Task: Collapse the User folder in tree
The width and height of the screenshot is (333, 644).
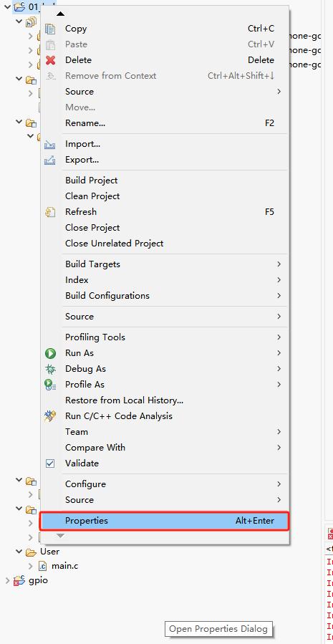Action: [x=19, y=551]
